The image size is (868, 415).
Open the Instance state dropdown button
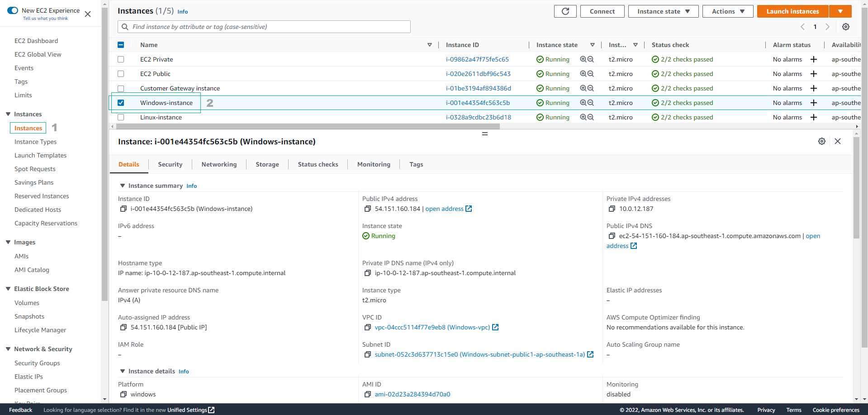[x=663, y=11]
